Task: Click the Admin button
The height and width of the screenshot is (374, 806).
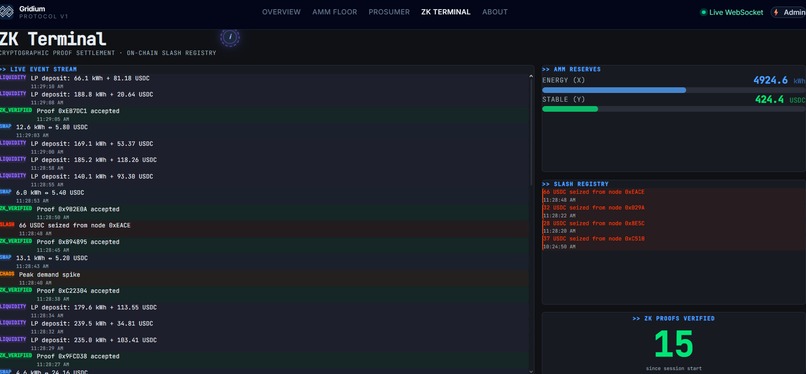Action: coord(789,12)
